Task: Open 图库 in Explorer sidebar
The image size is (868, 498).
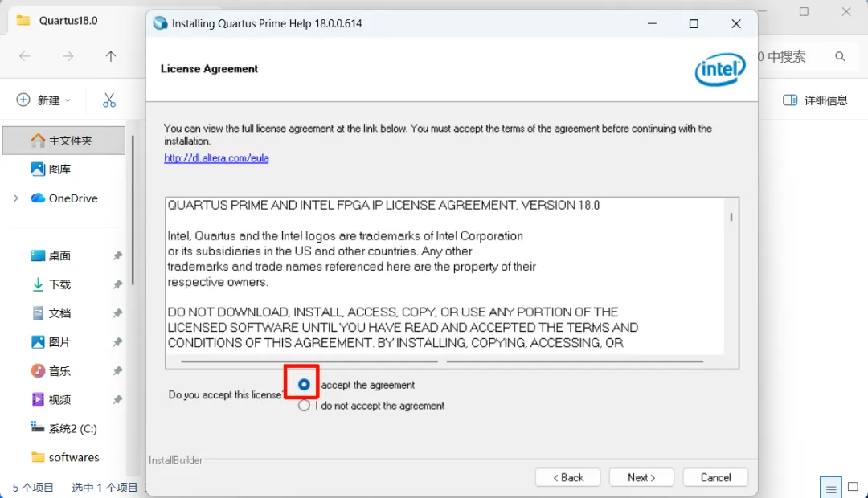Action: tap(59, 169)
